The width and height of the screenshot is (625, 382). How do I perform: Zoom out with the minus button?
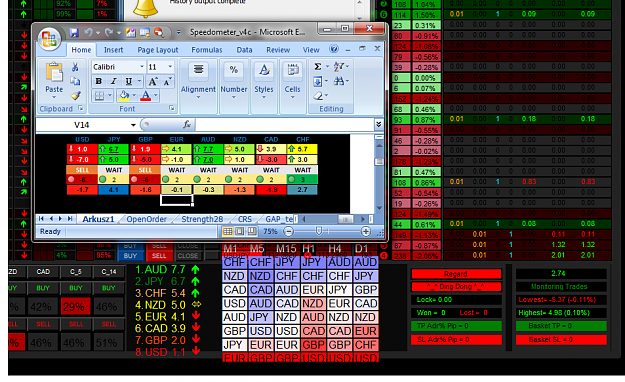click(289, 231)
